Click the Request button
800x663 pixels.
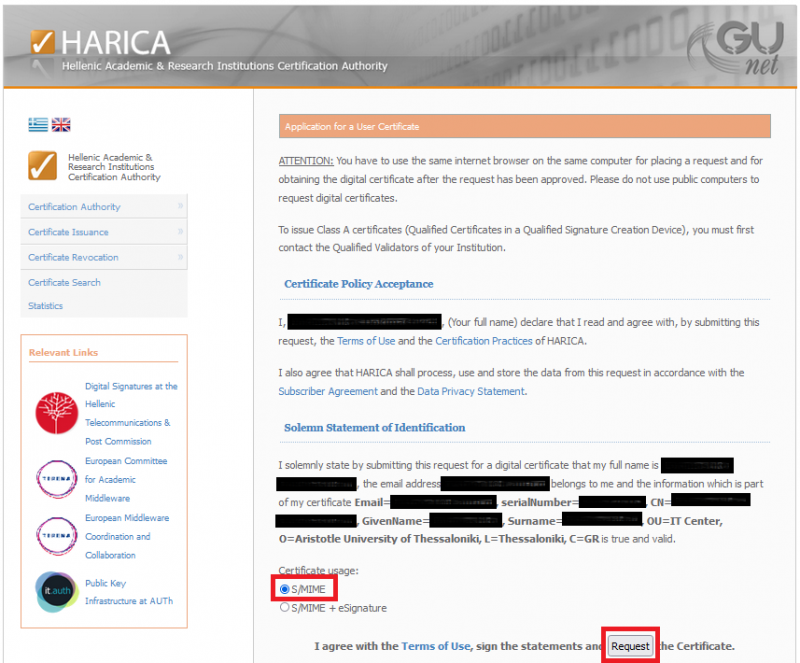coord(630,646)
